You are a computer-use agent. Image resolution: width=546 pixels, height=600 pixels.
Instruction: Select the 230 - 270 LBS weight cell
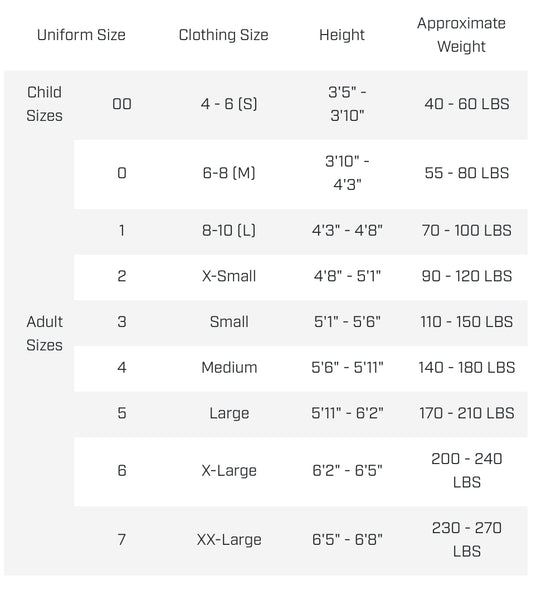467,540
